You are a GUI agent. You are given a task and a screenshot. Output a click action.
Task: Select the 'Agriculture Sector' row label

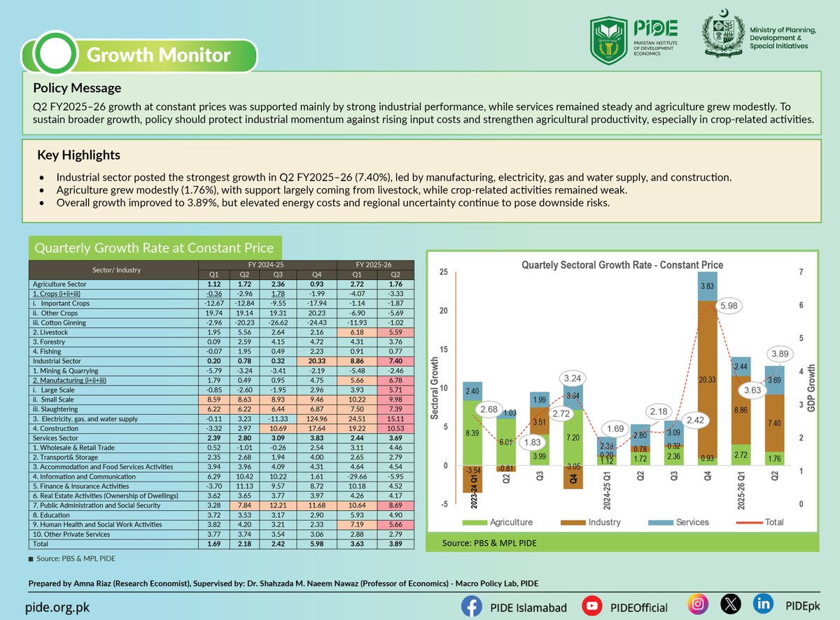pyautogui.click(x=59, y=285)
